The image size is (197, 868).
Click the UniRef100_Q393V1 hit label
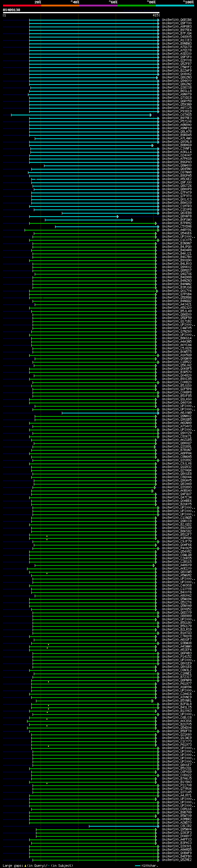click(177, 846)
